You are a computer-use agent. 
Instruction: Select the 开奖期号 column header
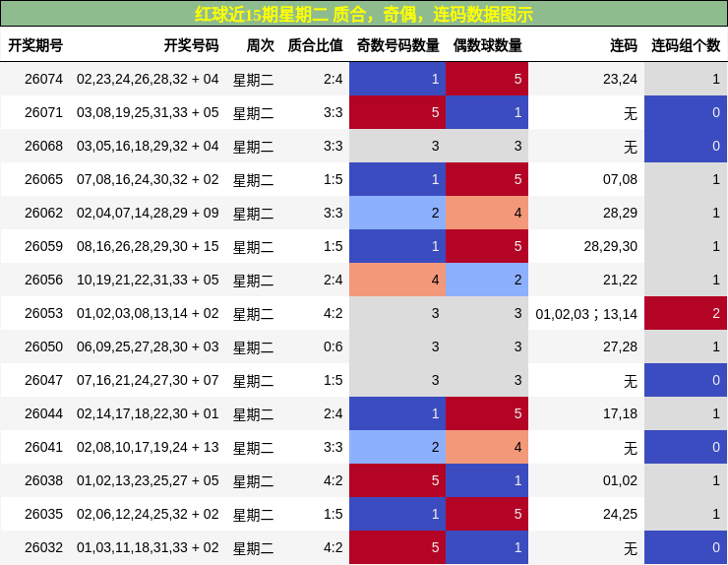click(35, 45)
